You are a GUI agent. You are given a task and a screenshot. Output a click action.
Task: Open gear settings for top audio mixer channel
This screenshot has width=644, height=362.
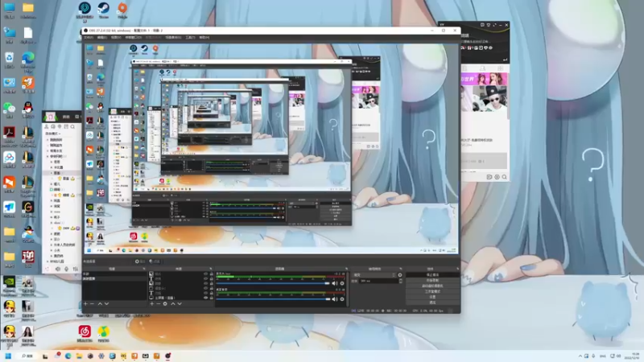[341, 283]
